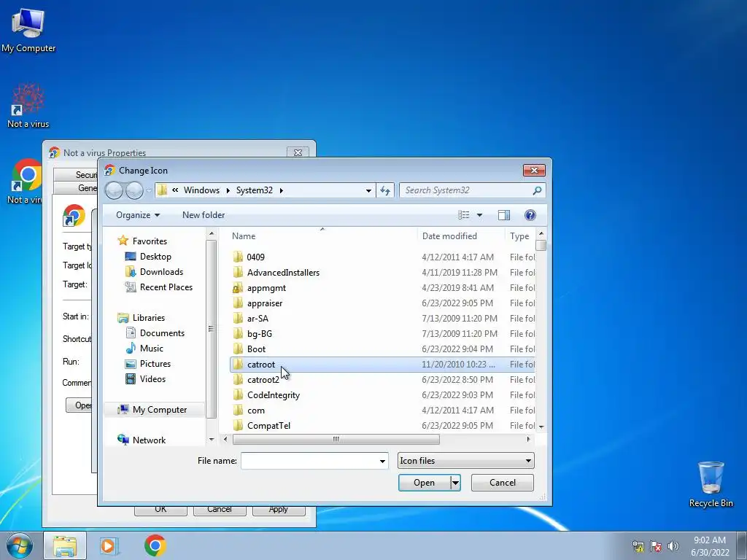This screenshot has width=747, height=560.
Task: Select Recent Places in navigation pane
Action: point(158,287)
